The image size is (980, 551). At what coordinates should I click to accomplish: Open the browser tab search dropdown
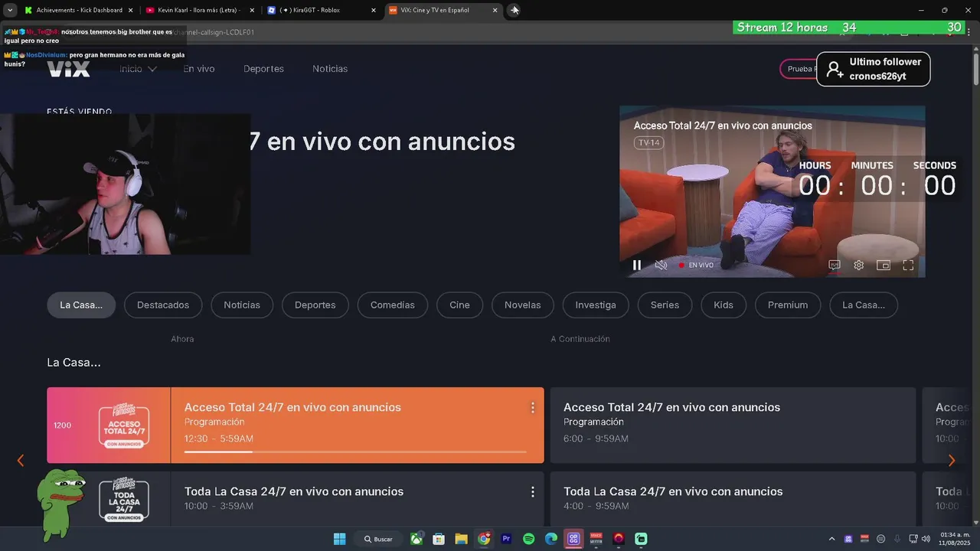(10, 10)
